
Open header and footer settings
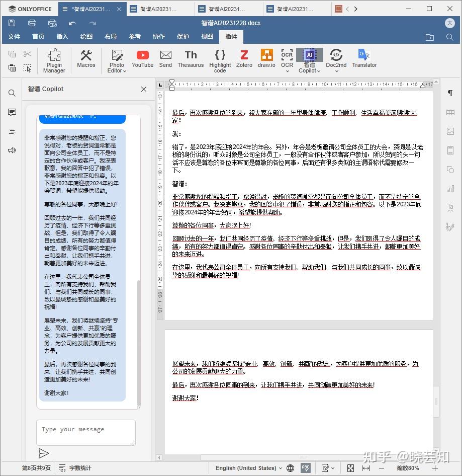pos(450,150)
